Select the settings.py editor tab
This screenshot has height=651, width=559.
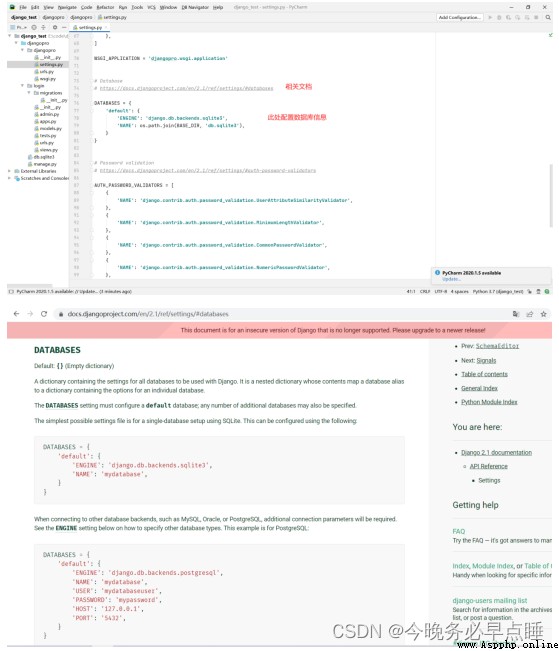pyautogui.click(x=89, y=27)
